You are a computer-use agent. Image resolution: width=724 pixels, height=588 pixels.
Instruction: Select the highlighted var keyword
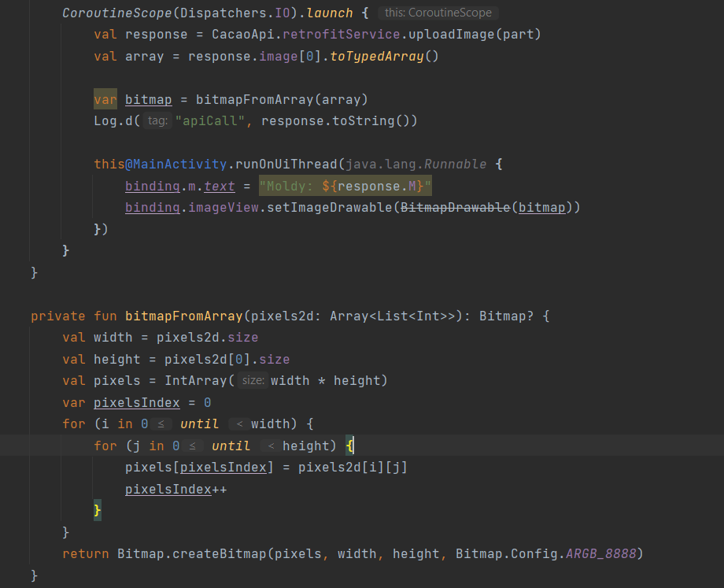[x=105, y=98]
